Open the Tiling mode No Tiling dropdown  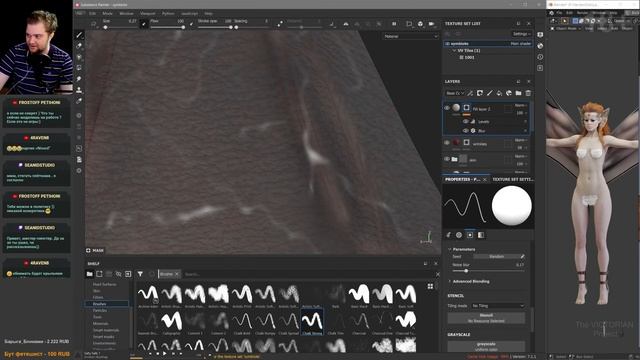pos(498,306)
